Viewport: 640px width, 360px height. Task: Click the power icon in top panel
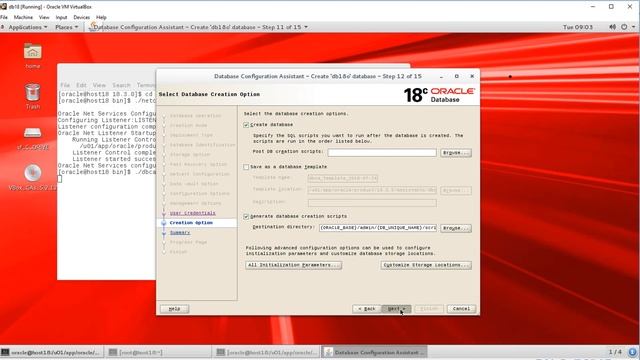pyautogui.click(x=624, y=27)
